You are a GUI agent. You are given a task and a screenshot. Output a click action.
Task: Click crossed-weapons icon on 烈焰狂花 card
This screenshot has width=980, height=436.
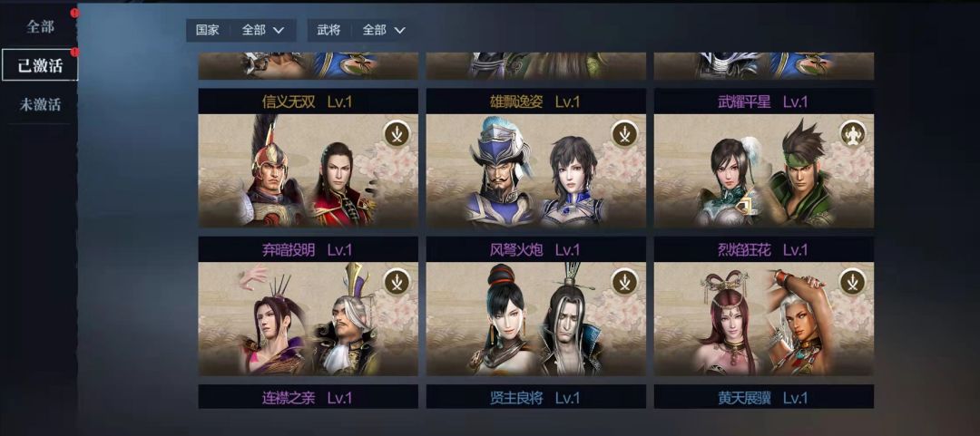click(x=852, y=281)
